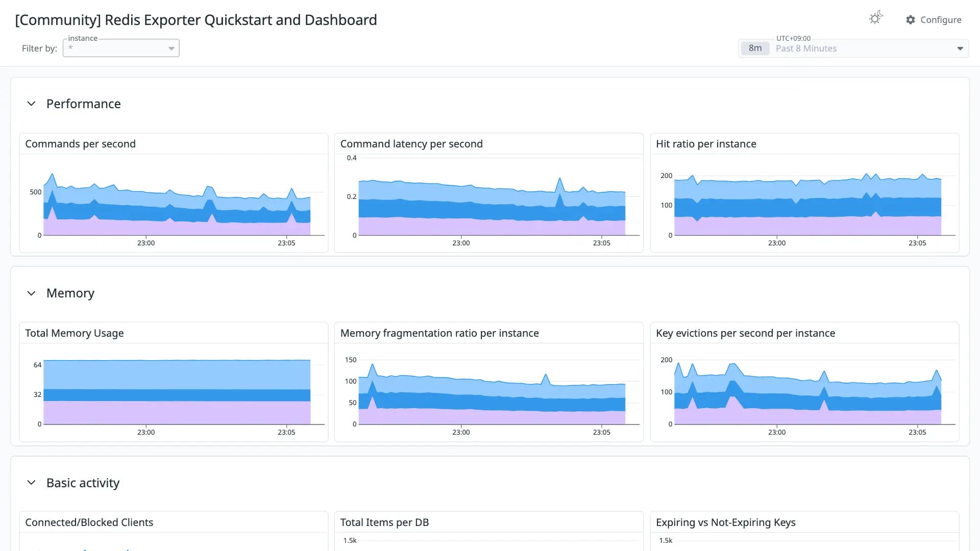Click the Memory section heading
The height and width of the screenshot is (551, 980).
pyautogui.click(x=70, y=293)
